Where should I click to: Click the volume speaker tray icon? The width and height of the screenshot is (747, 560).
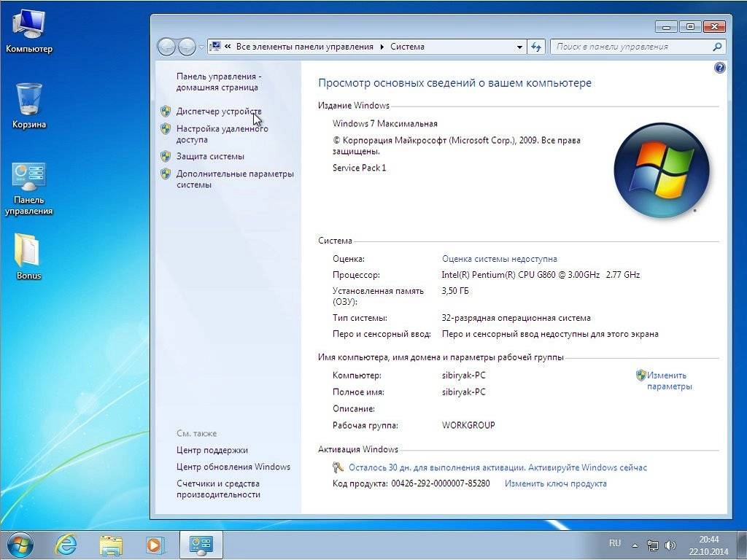click(670, 545)
